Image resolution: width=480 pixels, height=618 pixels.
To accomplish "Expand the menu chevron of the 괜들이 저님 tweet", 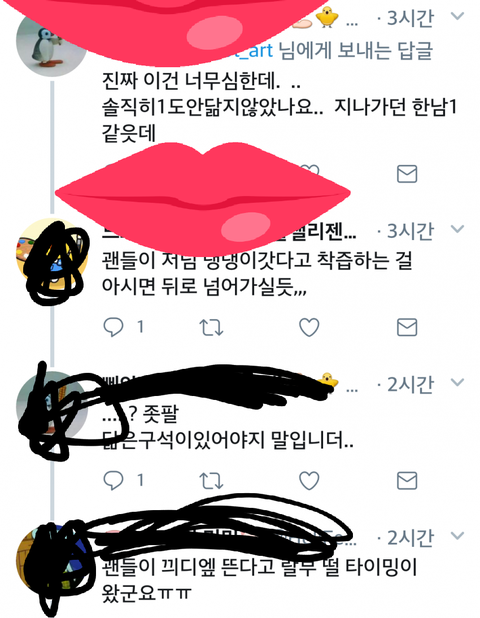I will tap(457, 229).
